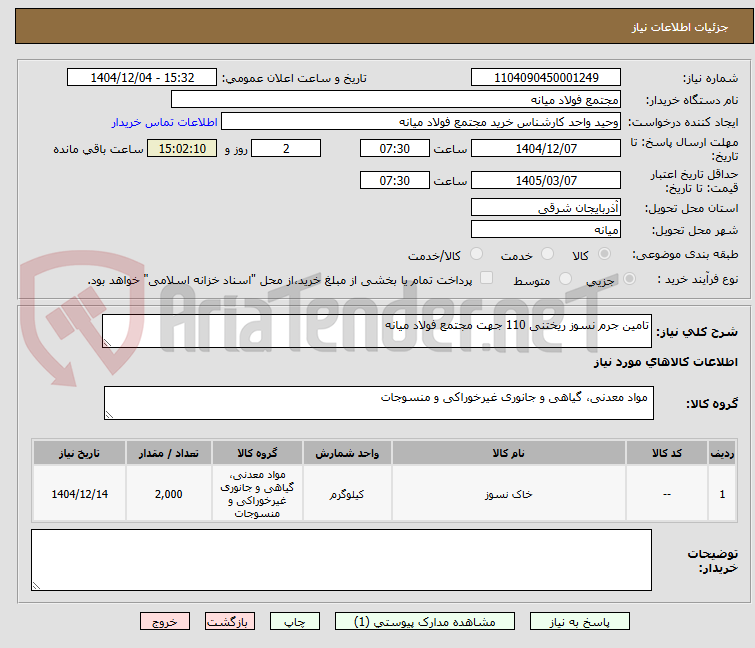Viewport: 755px width, 648px height.
Task: Click the جزئیات اطلاعات نیاز header title
Action: pos(679,27)
